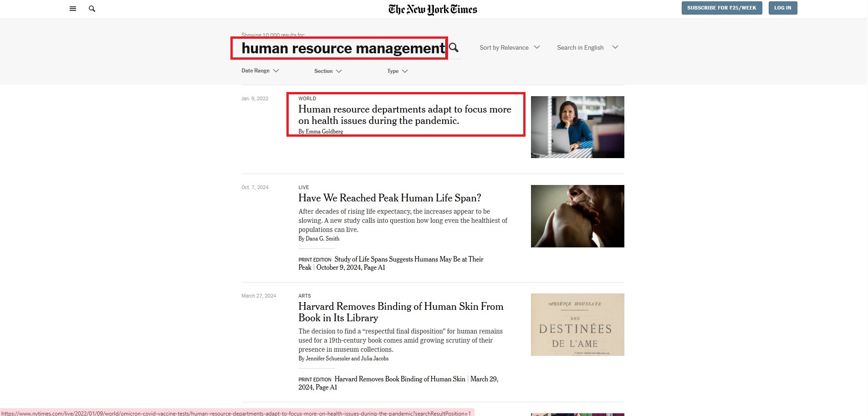Click the Harvard Removes Book Binding print edition text

click(x=399, y=379)
